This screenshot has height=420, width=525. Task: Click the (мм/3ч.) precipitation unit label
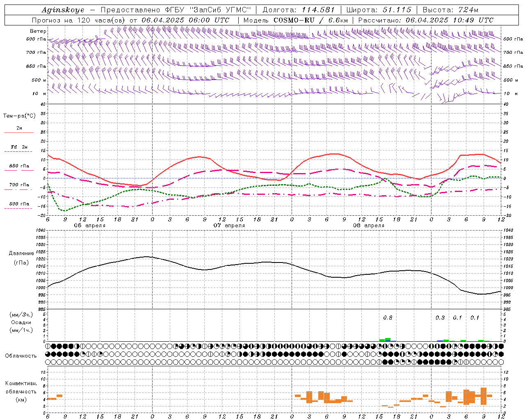tap(21, 315)
